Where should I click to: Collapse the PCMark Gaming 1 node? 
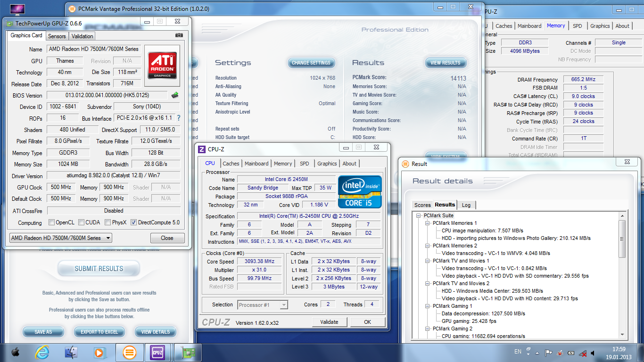click(428, 306)
